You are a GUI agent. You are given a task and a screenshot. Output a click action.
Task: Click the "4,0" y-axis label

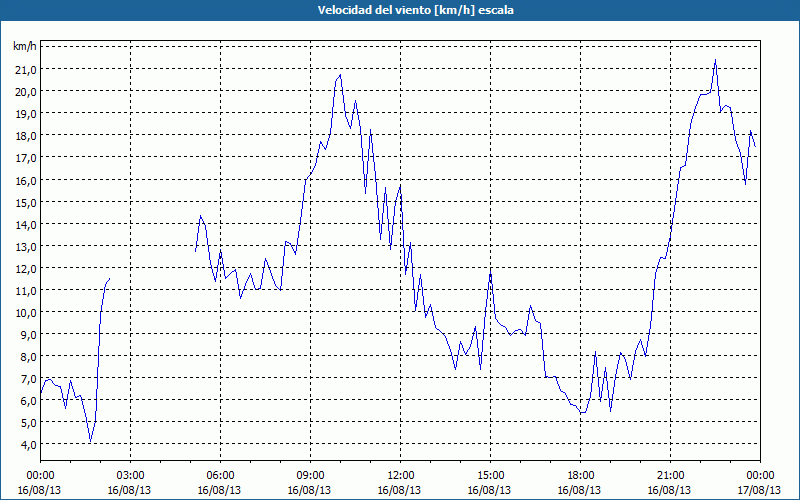click(28, 444)
